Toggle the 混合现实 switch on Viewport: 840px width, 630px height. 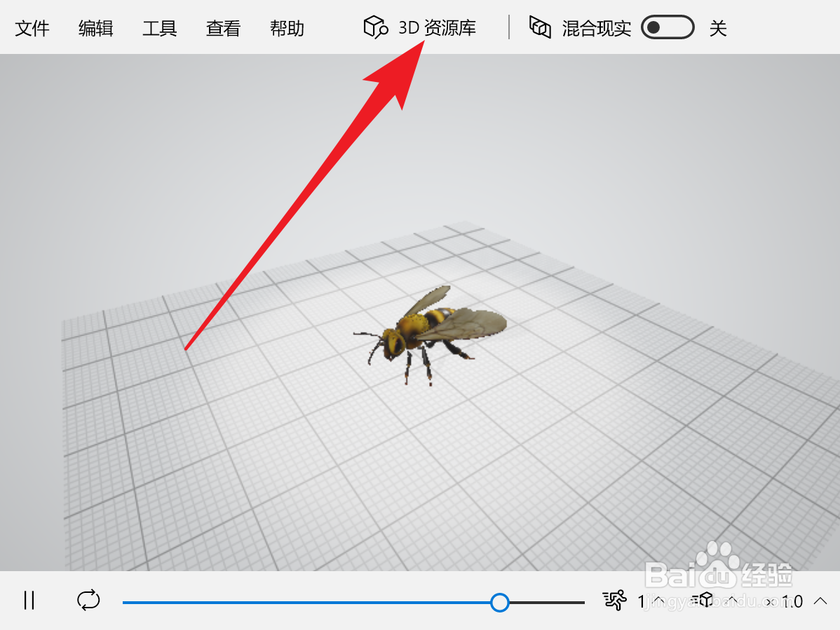click(x=668, y=27)
